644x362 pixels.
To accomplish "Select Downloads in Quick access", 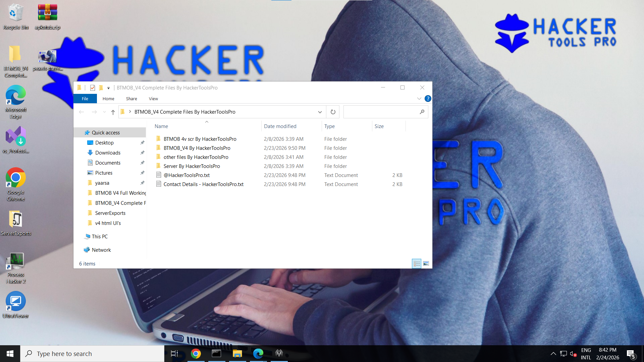I will (x=108, y=153).
